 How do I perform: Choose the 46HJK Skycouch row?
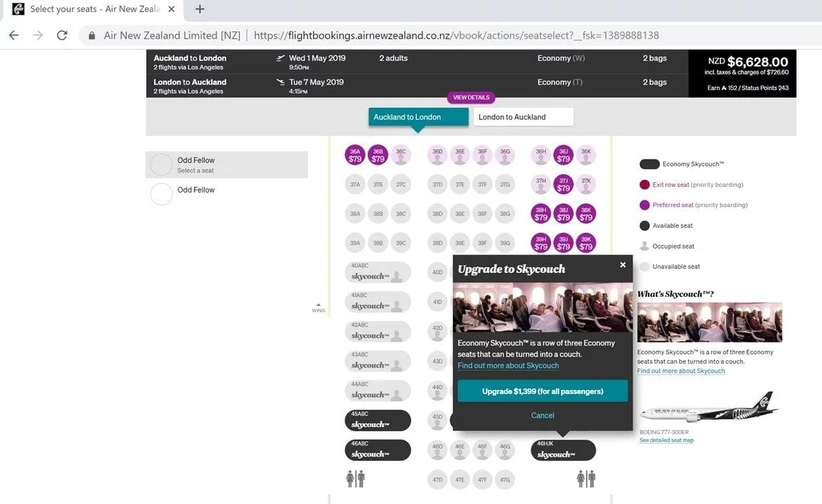pyautogui.click(x=564, y=450)
